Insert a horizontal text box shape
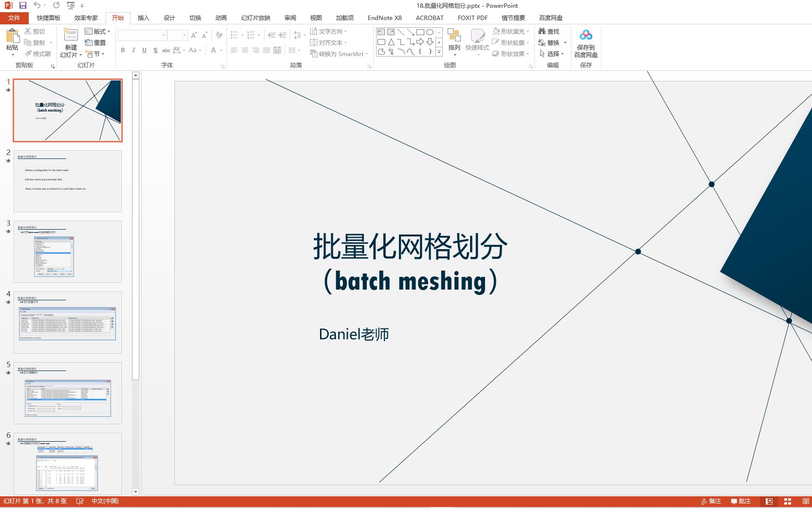 (380, 31)
